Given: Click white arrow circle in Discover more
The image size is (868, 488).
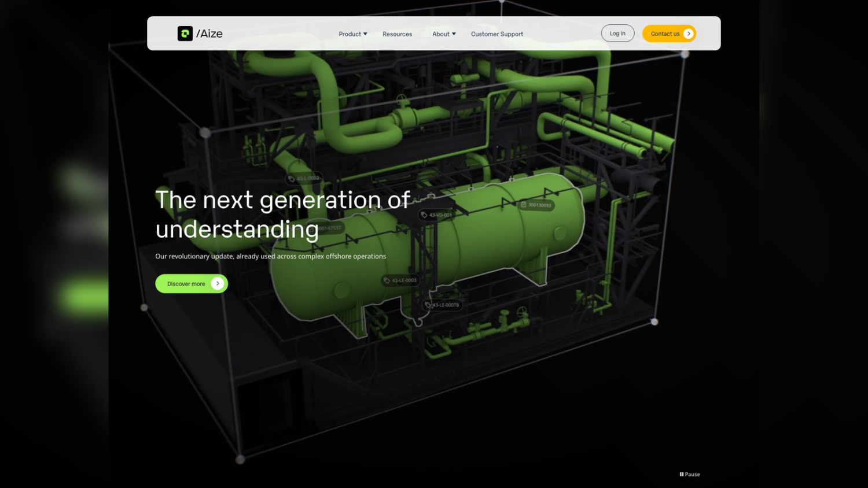Looking at the screenshot, I should 218,283.
